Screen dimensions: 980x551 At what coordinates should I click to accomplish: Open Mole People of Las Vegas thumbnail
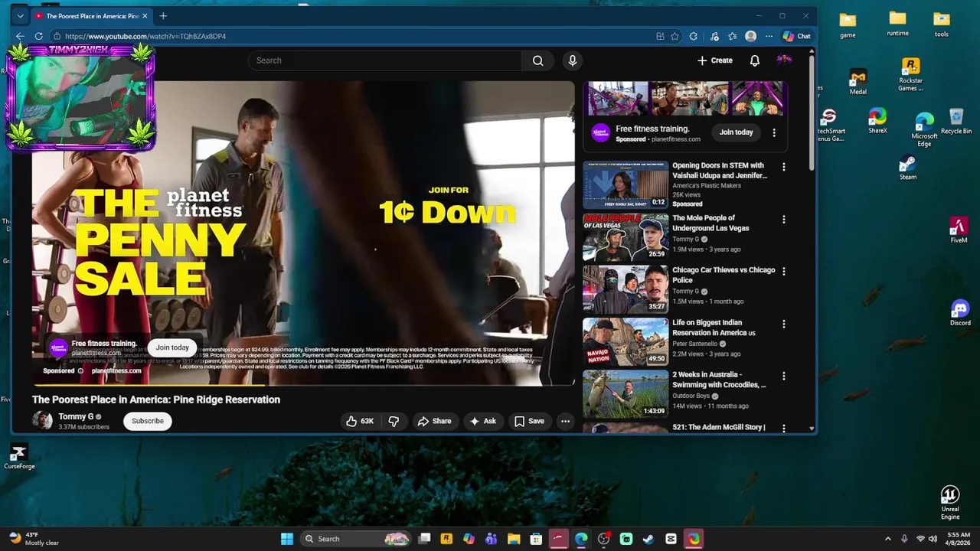pyautogui.click(x=626, y=237)
